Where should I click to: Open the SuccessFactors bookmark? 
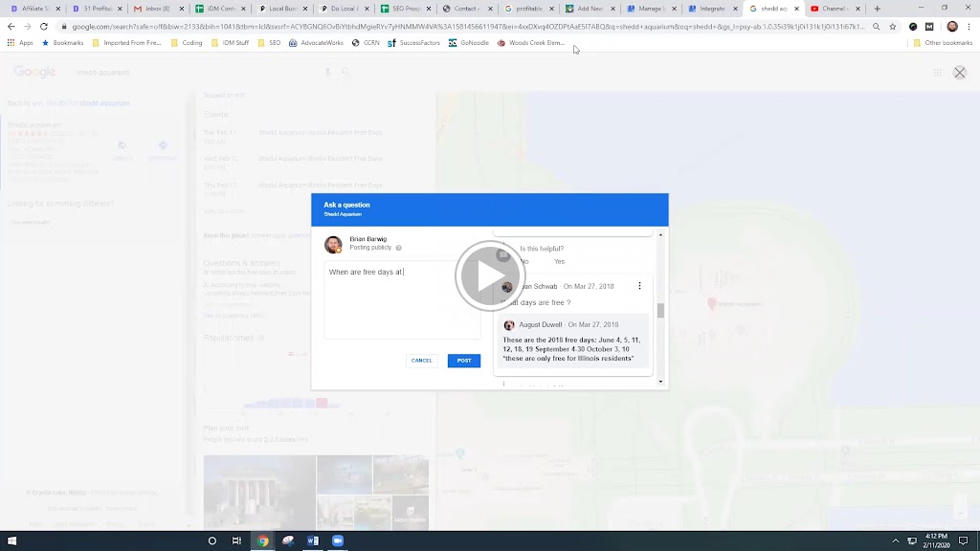point(413,43)
